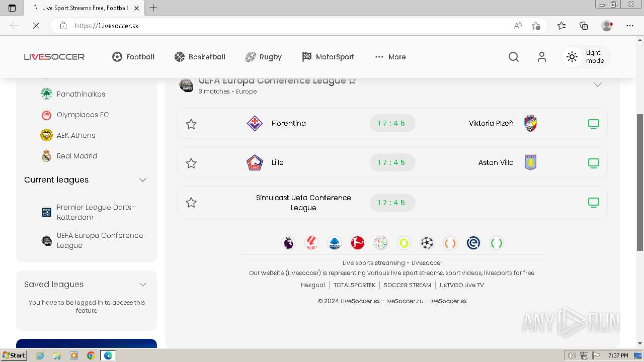Star the UEFA Europa Conference League heading
The width and height of the screenshot is (644, 362).
(352, 80)
